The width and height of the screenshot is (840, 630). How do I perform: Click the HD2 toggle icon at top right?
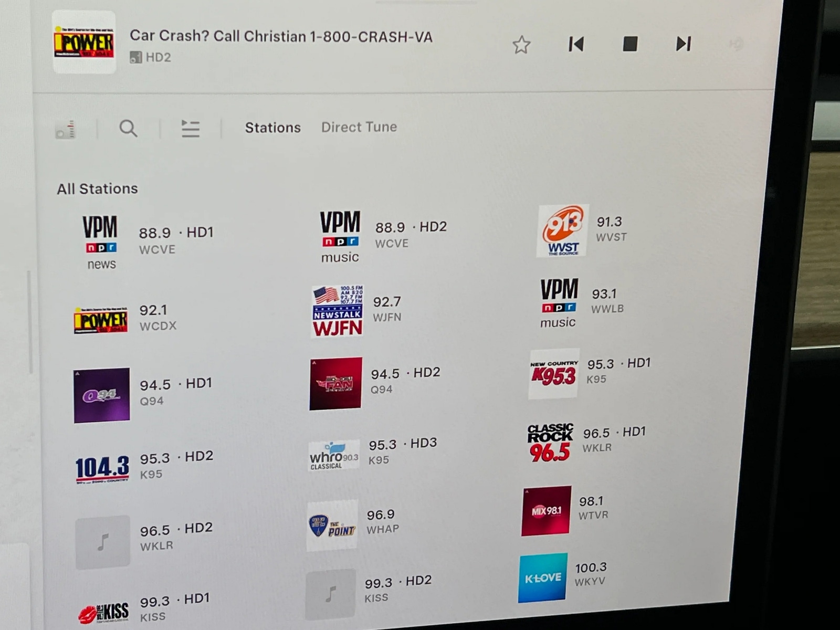click(737, 45)
